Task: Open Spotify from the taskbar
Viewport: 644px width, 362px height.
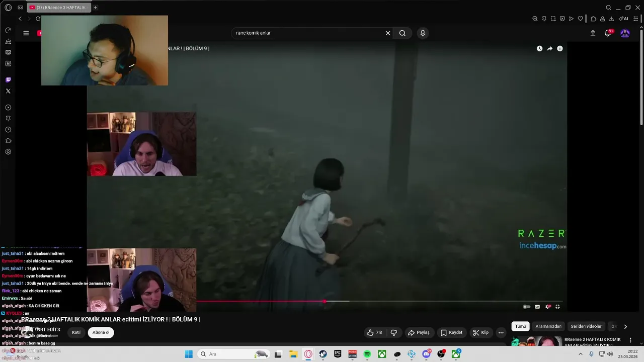Action: pos(367,354)
